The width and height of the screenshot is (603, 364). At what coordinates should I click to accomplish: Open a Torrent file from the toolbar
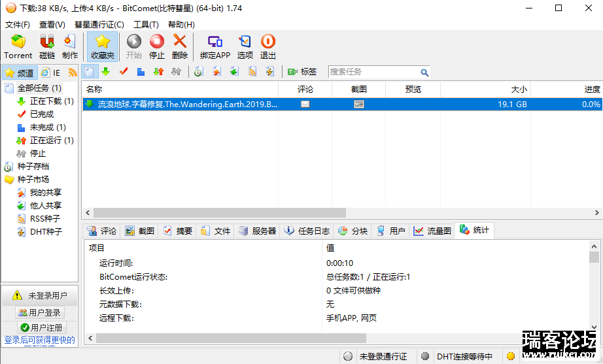click(18, 46)
